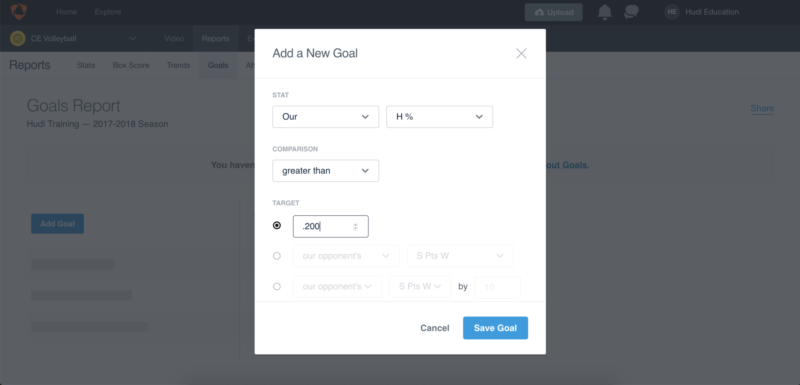Select the opponent's stat 'by' amount radio button
This screenshot has height=385, width=800.
277,287
